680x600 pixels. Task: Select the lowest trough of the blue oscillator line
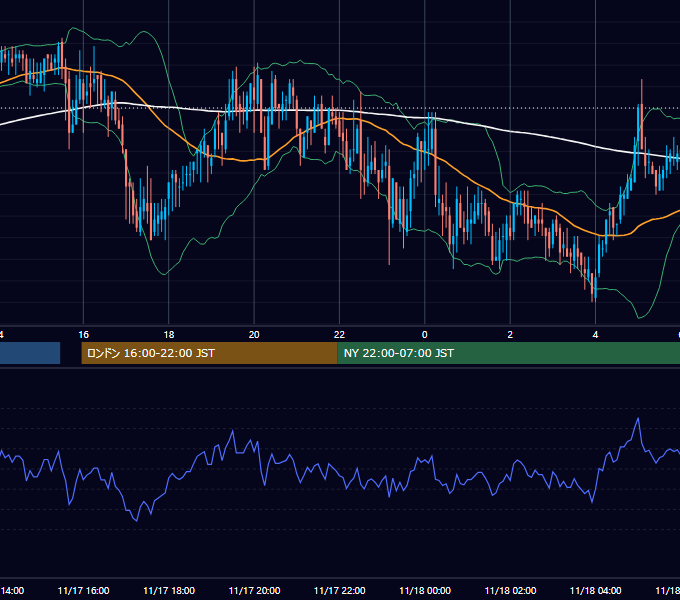click(x=137, y=520)
